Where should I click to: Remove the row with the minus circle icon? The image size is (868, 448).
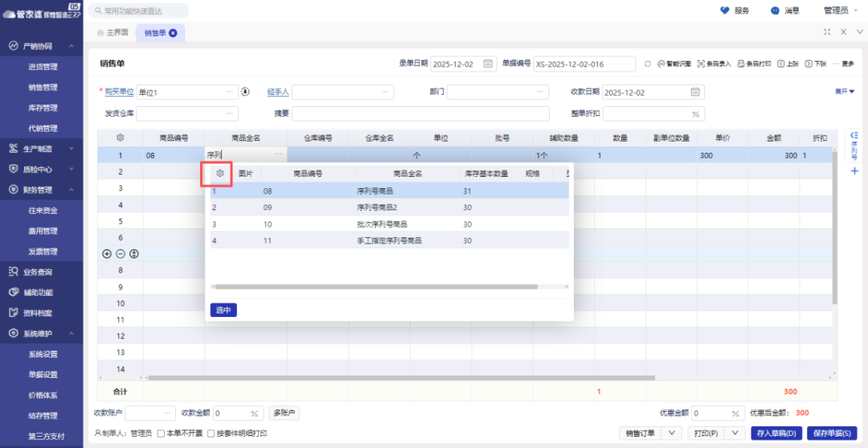click(121, 253)
